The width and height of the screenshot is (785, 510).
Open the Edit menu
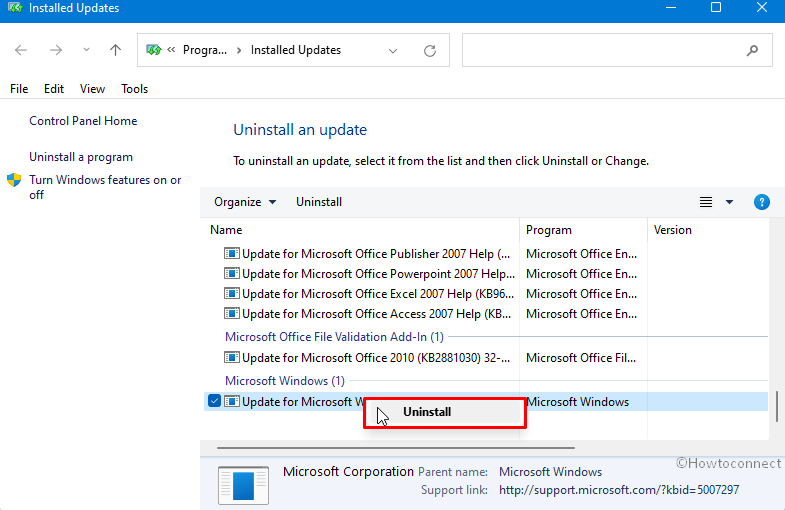pos(54,89)
